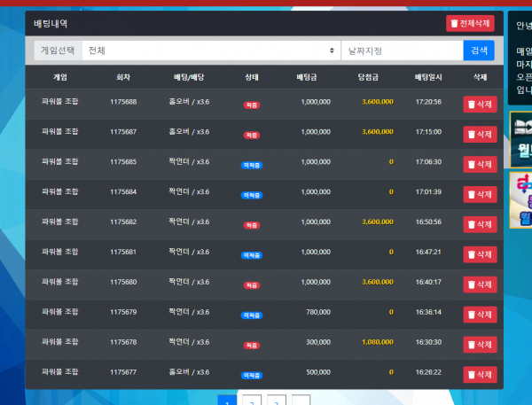Image resolution: width=532 pixels, height=405 pixels.
Task: Go to page 3 of betting history
Action: tap(277, 401)
